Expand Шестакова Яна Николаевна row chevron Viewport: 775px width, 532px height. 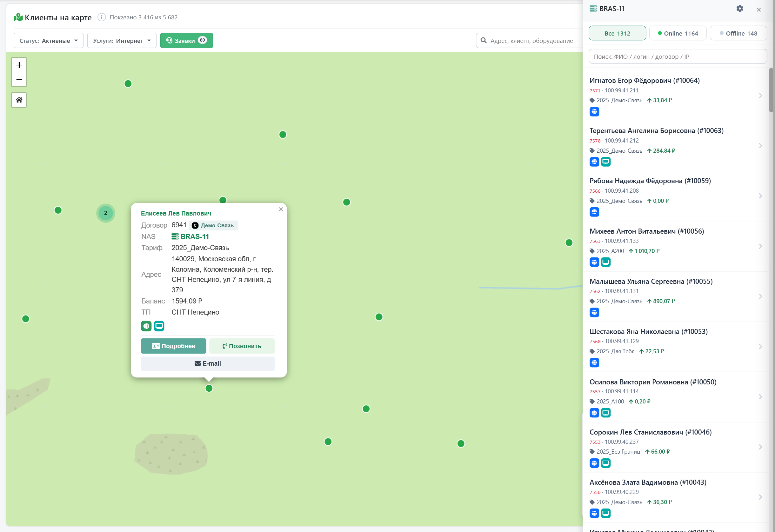pyautogui.click(x=760, y=347)
